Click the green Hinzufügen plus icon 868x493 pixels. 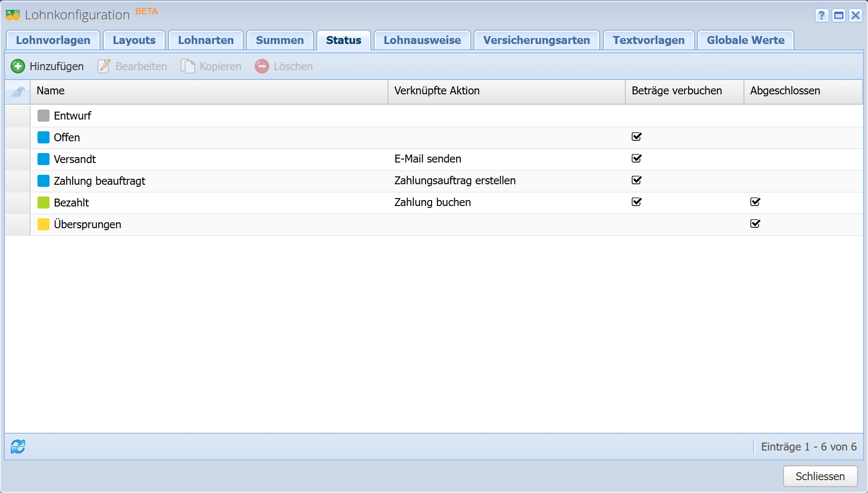[x=18, y=66]
